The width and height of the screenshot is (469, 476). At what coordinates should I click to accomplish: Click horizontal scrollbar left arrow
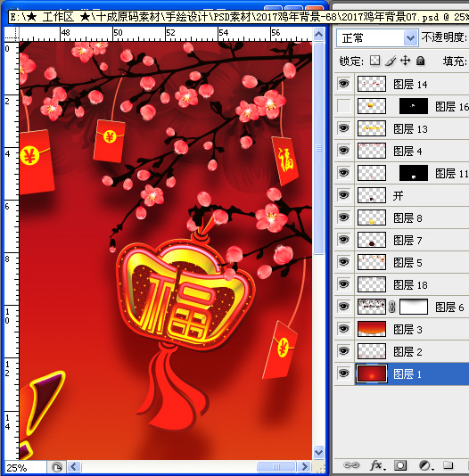pos(74,466)
